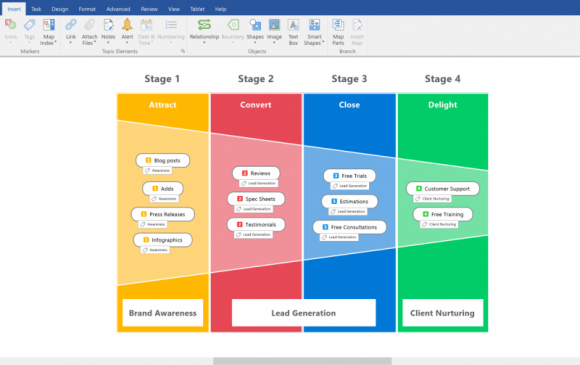Expand Topic Elements dialog launcher

tap(183, 51)
